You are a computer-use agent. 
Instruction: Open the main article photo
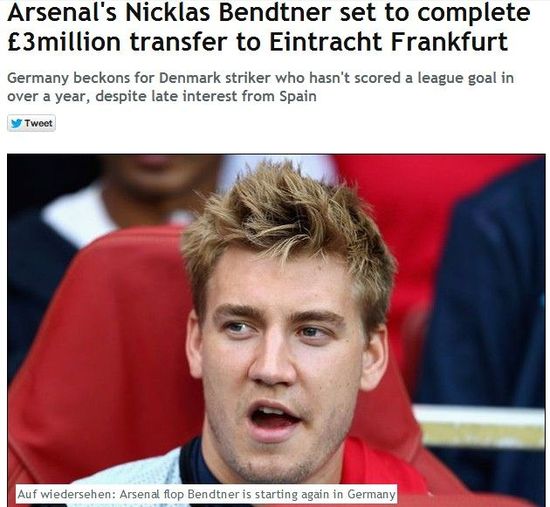click(x=276, y=330)
